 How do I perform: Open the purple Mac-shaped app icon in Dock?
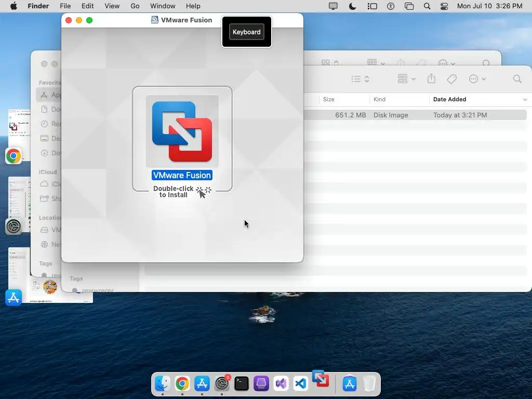click(261, 384)
